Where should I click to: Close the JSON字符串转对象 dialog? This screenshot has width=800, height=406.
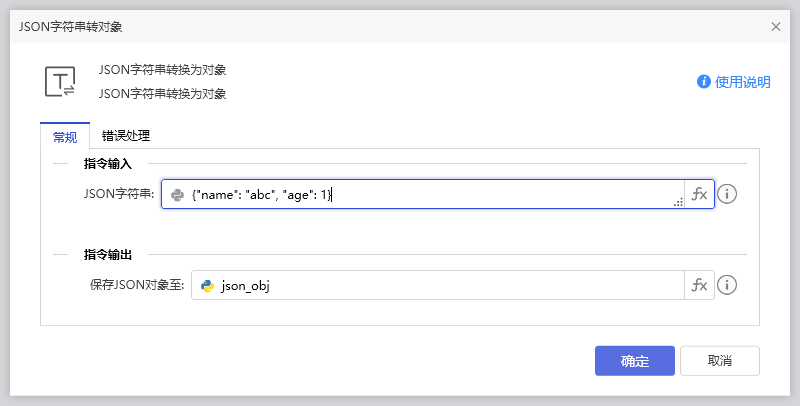pyautogui.click(x=776, y=26)
